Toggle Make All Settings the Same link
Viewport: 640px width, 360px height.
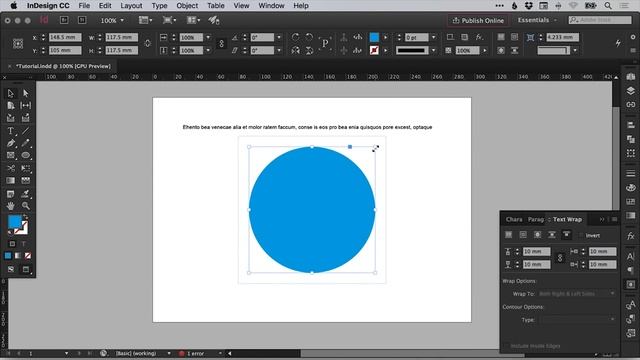[x=560, y=258]
